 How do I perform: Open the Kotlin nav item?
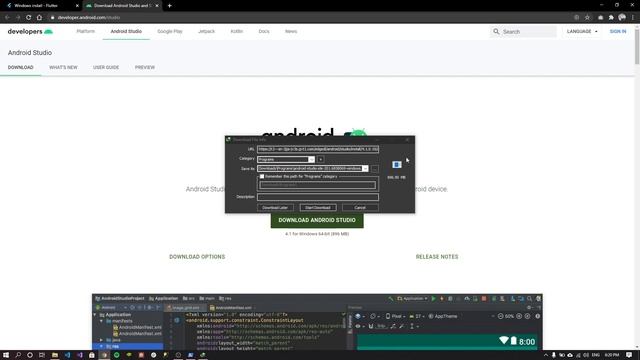click(237, 31)
